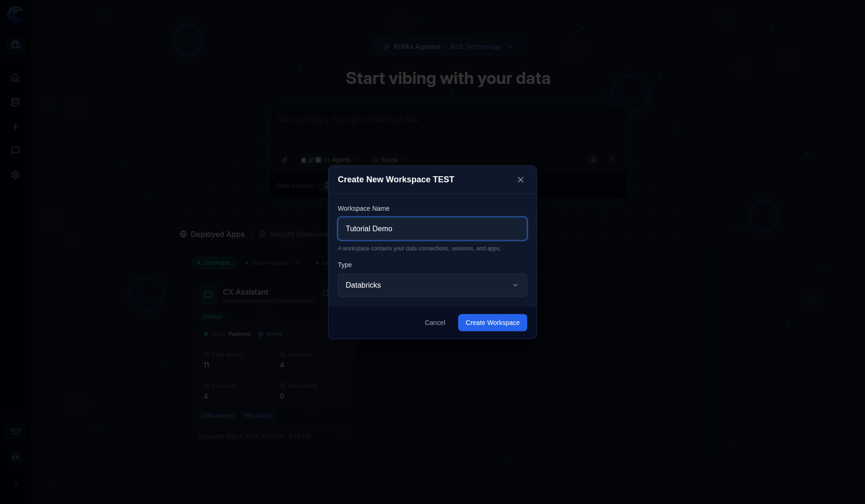
Task: Click the Published status text
Action: 240,334
